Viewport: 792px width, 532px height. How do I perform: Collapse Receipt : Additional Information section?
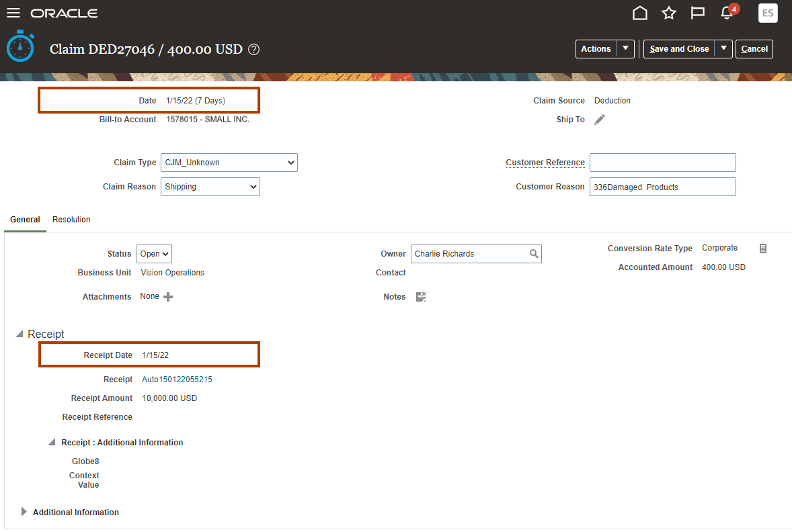52,442
